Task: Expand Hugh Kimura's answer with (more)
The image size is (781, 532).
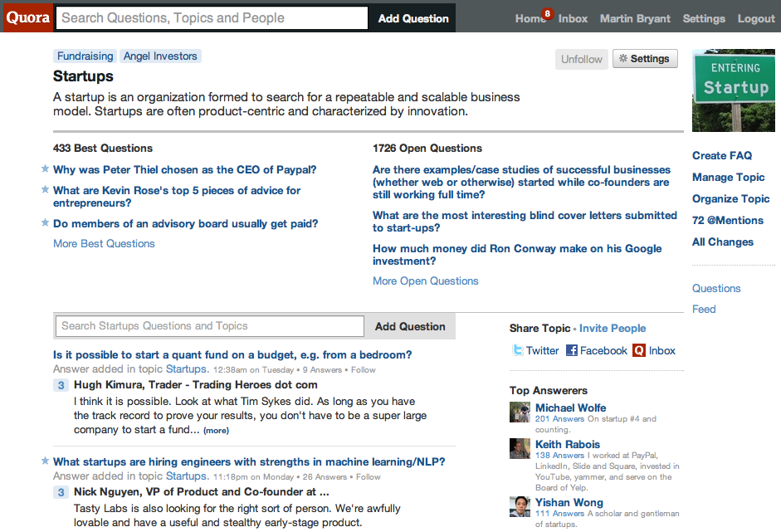Action: (216, 431)
